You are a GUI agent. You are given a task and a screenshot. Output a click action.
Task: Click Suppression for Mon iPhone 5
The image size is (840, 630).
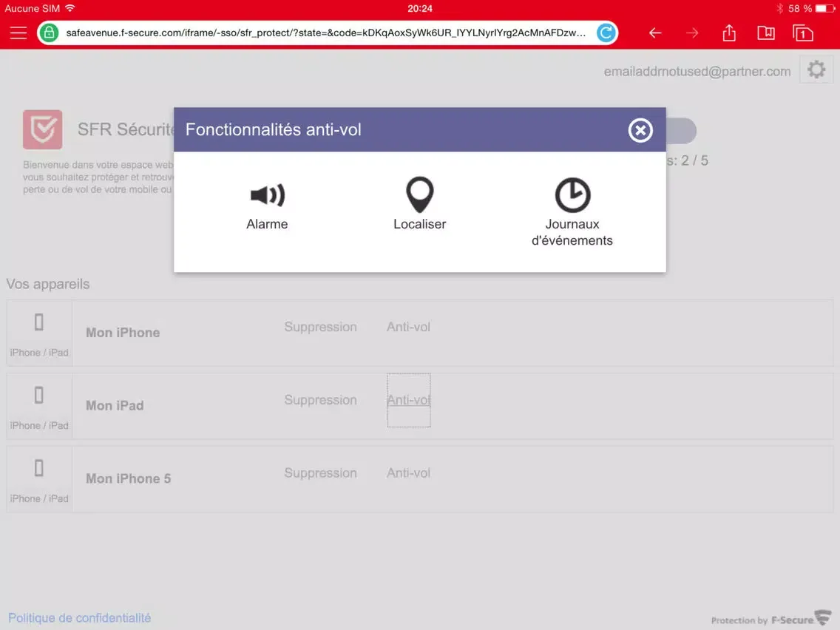[x=320, y=473]
